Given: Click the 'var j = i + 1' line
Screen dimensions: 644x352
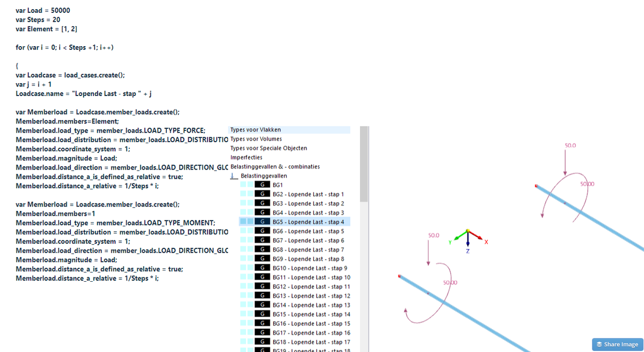Looking at the screenshot, I should [x=34, y=84].
